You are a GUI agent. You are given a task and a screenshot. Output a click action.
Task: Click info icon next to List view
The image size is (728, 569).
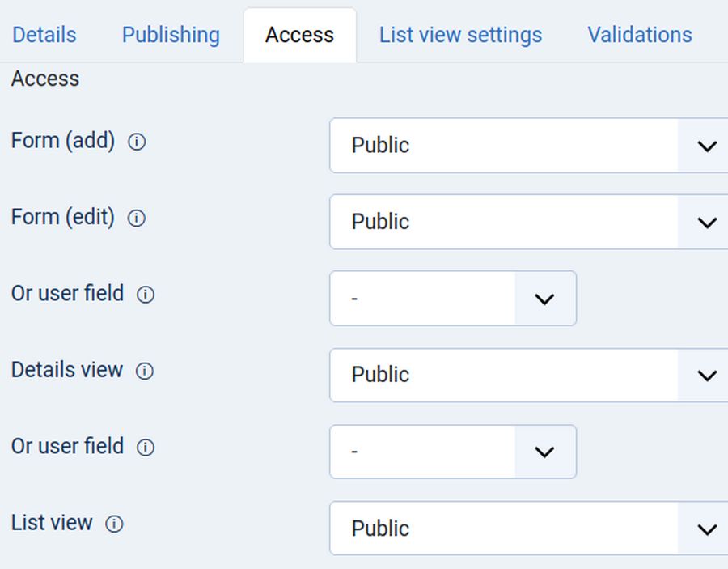point(115,524)
